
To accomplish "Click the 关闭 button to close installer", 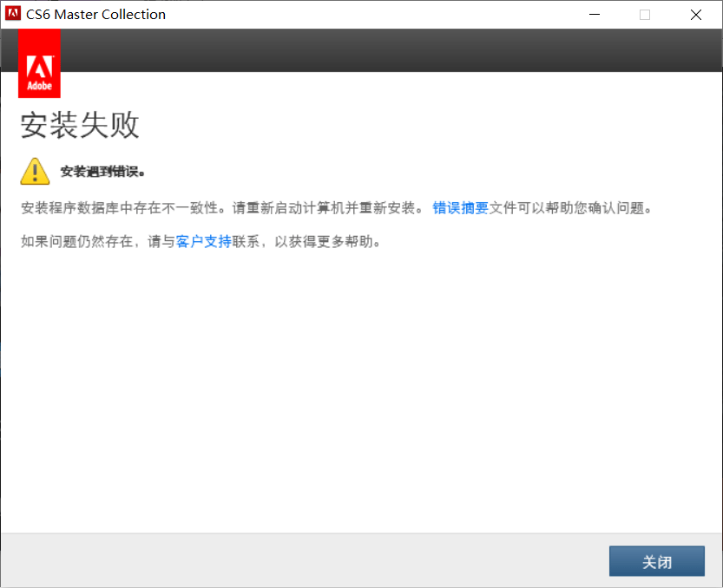I will pyautogui.click(x=656, y=561).
